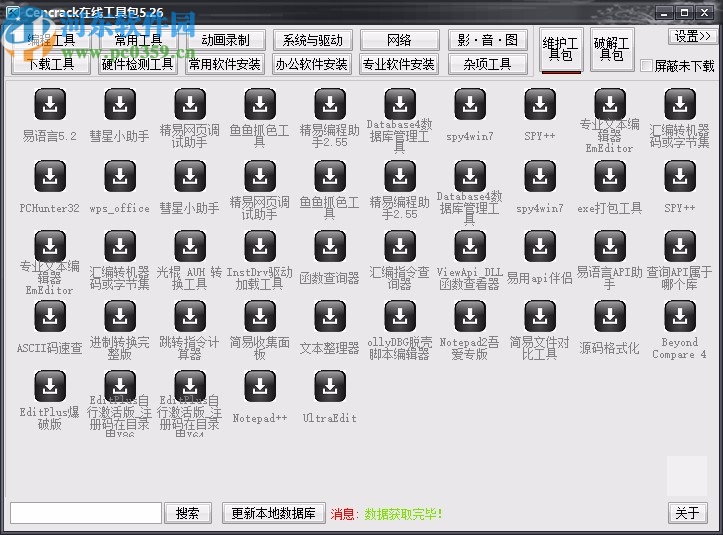Click the 易用api伴侣 download icon
This screenshot has height=535, width=723.
540,246
